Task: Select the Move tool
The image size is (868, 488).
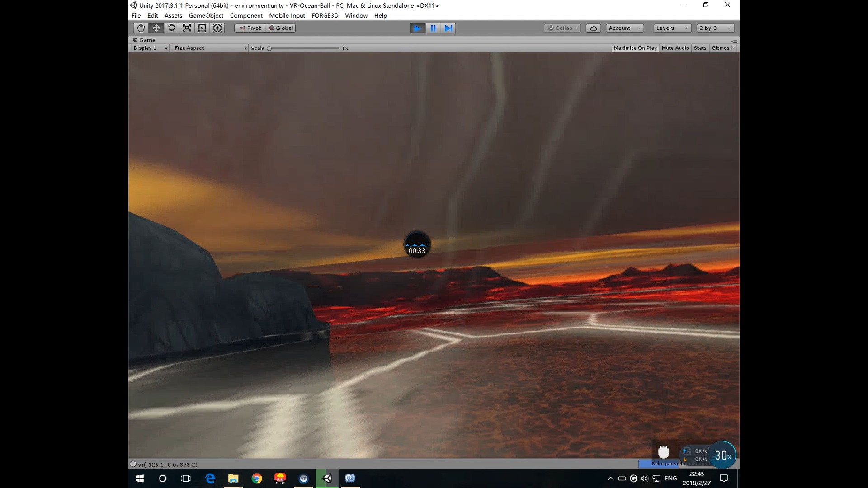Action: click(x=156, y=28)
